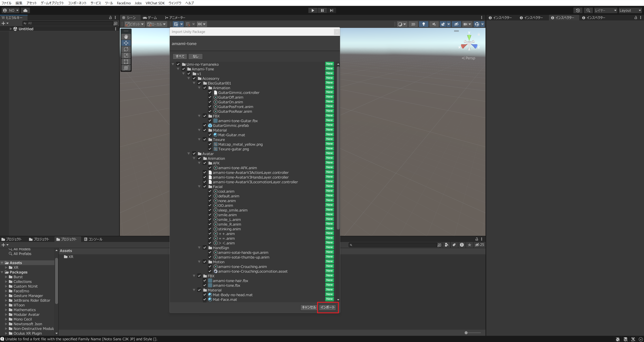This screenshot has height=342, width=644.
Task: Expand the Burst package folder
Action: pyautogui.click(x=6, y=277)
